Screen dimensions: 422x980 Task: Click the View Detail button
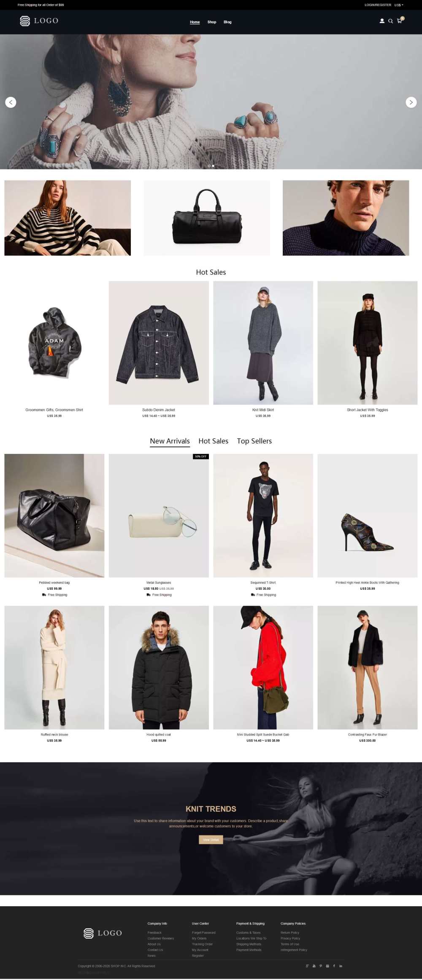click(x=211, y=840)
